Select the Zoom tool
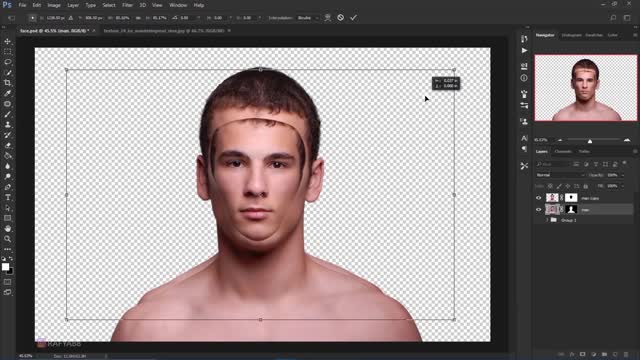This screenshot has width=640, height=360. [x=7, y=239]
